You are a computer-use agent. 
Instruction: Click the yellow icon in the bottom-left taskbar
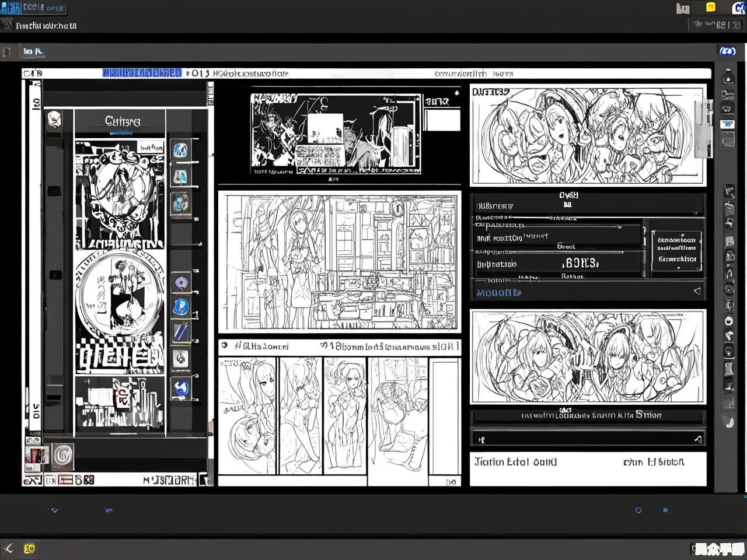(29, 548)
